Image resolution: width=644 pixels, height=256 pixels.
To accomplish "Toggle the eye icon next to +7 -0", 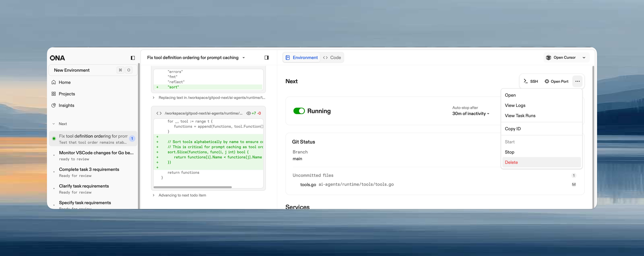I will click(x=249, y=113).
